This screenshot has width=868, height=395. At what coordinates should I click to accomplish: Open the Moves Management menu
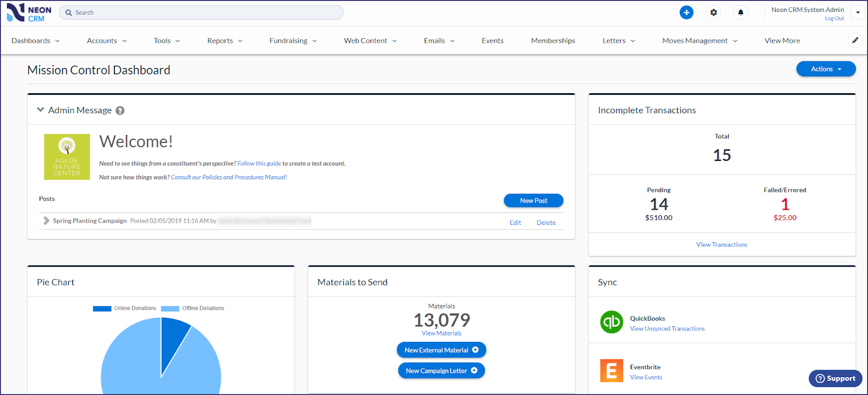[700, 41]
